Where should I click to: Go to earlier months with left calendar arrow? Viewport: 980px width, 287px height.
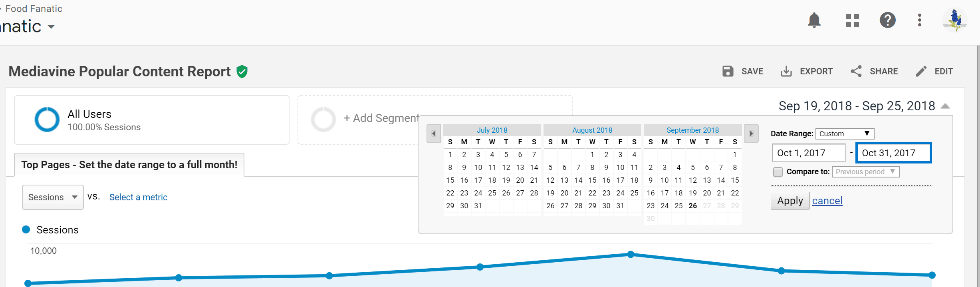(x=434, y=134)
